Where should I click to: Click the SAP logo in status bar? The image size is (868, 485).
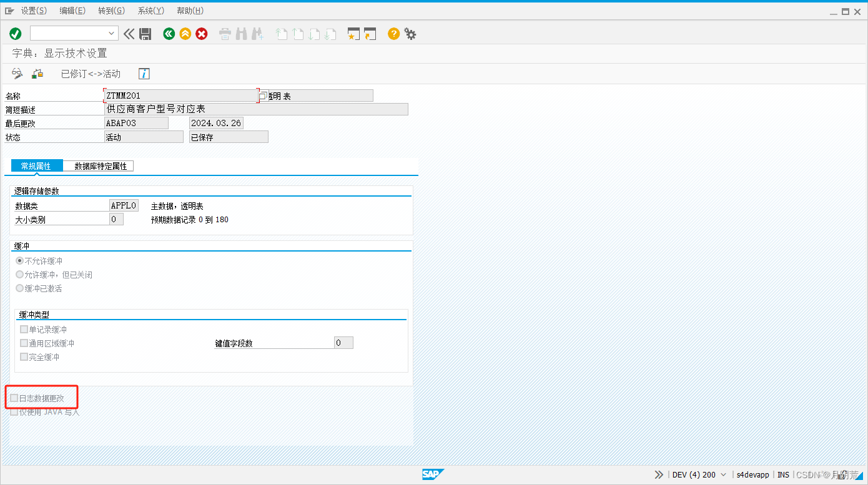432,474
